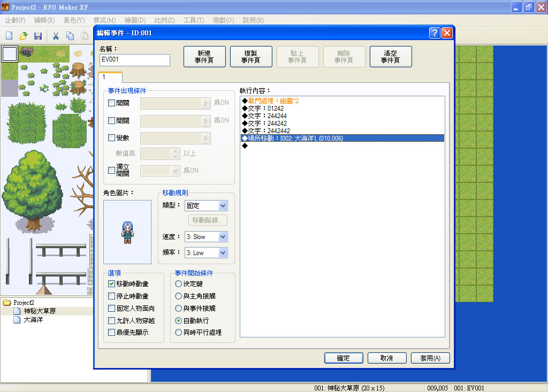The width and height of the screenshot is (548, 392).
Task: Select the 與主角接觸 radio button
Action: [x=178, y=296]
